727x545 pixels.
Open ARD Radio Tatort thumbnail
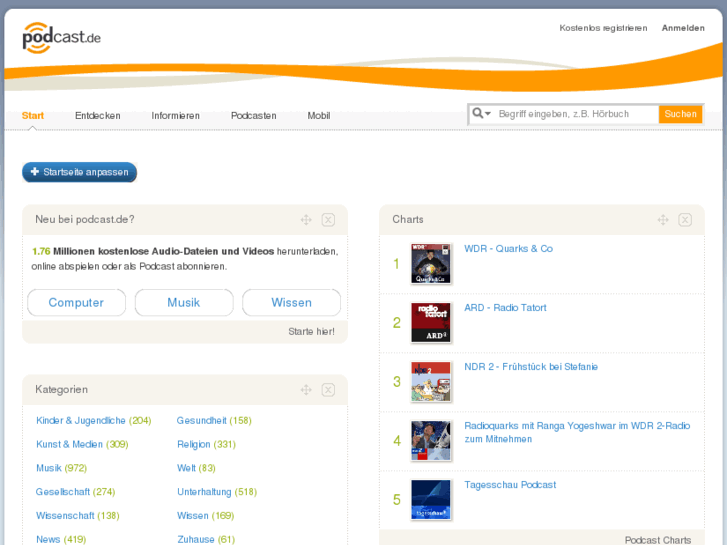pos(431,322)
